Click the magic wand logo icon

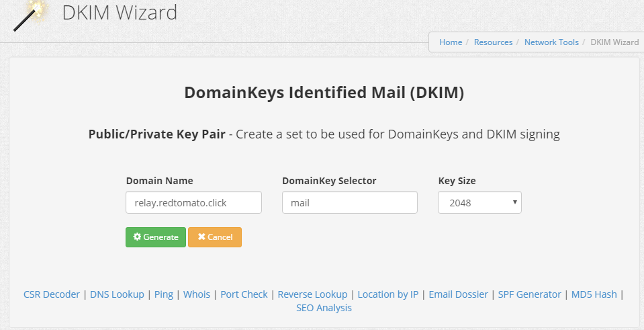click(30, 15)
